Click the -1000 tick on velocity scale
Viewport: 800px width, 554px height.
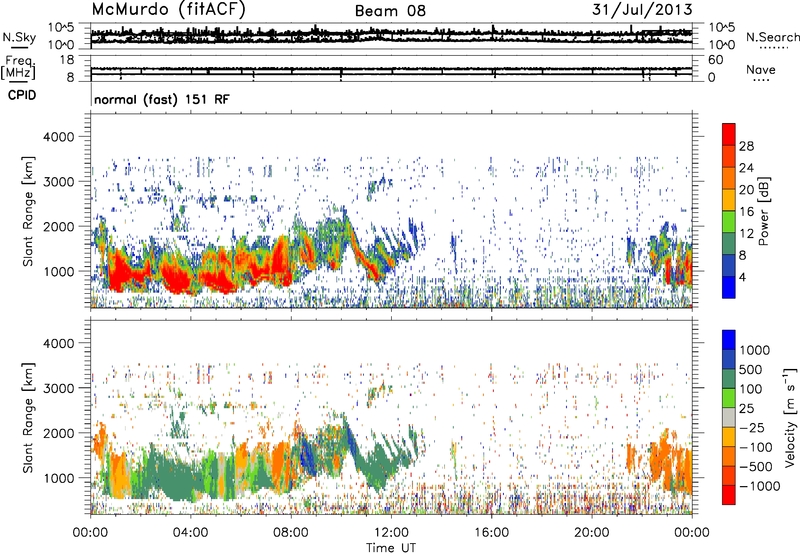click(759, 486)
